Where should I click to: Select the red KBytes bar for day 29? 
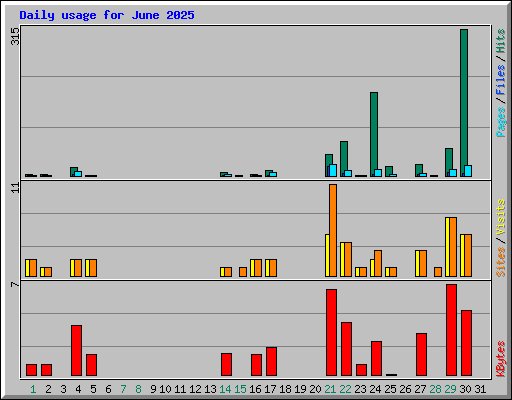point(451,330)
